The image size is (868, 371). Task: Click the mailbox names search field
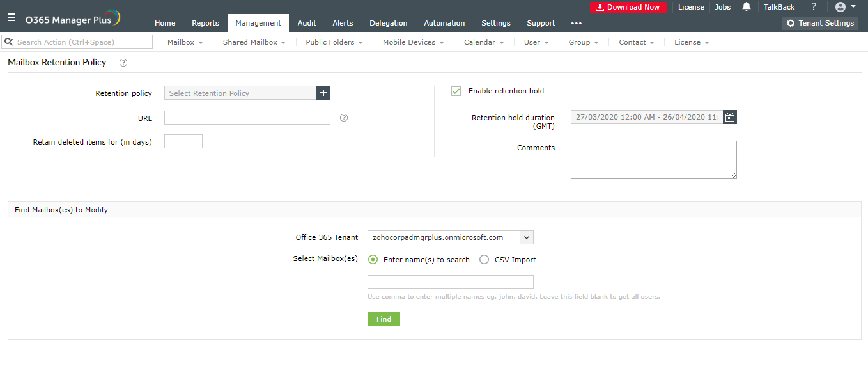pyautogui.click(x=451, y=282)
